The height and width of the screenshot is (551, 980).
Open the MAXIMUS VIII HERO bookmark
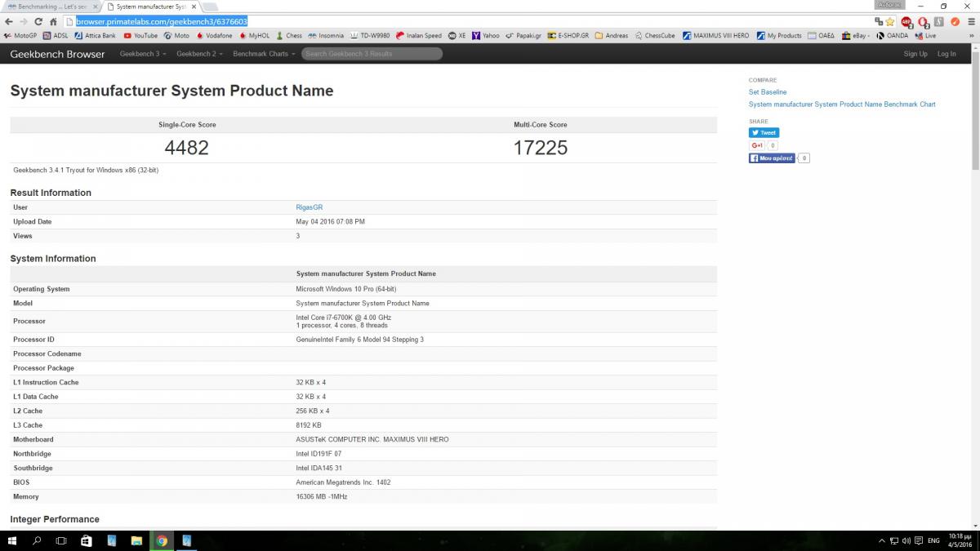pos(715,36)
